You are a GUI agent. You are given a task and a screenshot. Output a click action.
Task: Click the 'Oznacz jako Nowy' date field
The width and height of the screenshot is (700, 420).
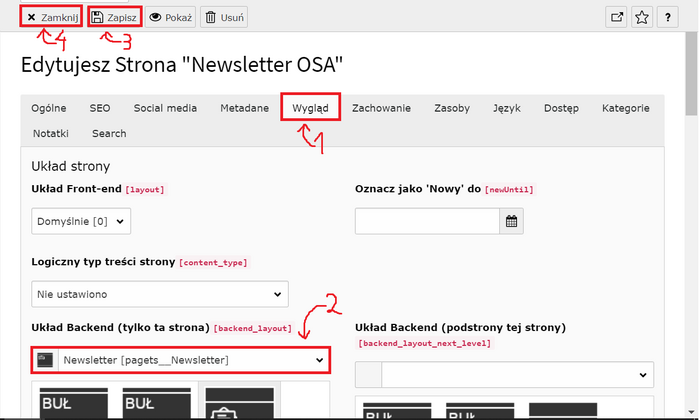pos(428,222)
